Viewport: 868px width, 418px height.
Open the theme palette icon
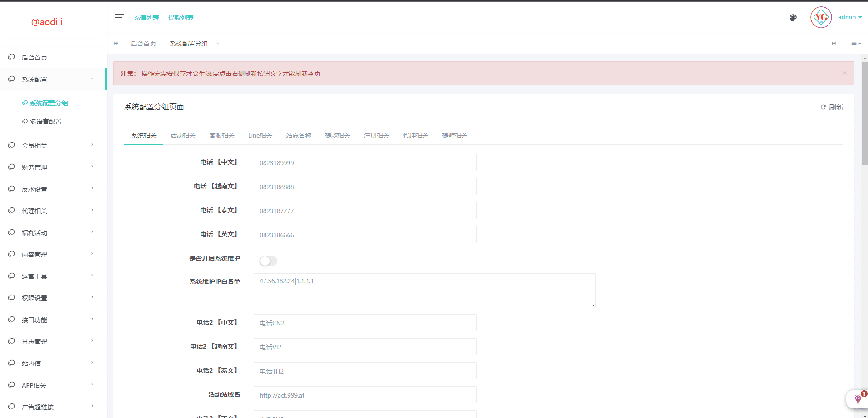click(x=793, y=18)
